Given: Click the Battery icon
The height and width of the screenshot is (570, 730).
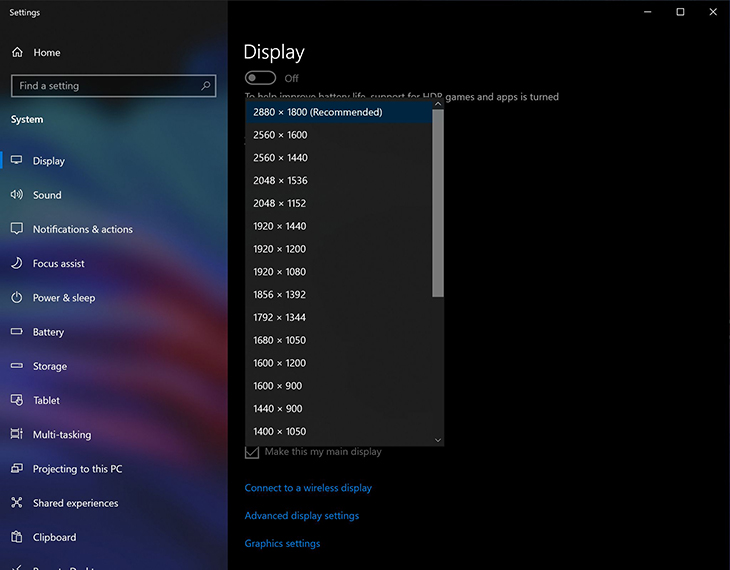Looking at the screenshot, I should pyautogui.click(x=17, y=332).
